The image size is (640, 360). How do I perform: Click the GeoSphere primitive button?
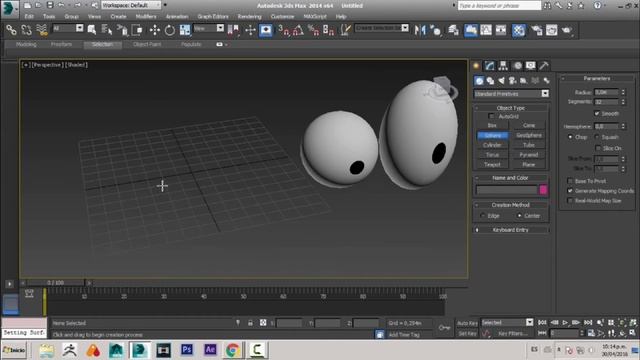[x=529, y=135]
